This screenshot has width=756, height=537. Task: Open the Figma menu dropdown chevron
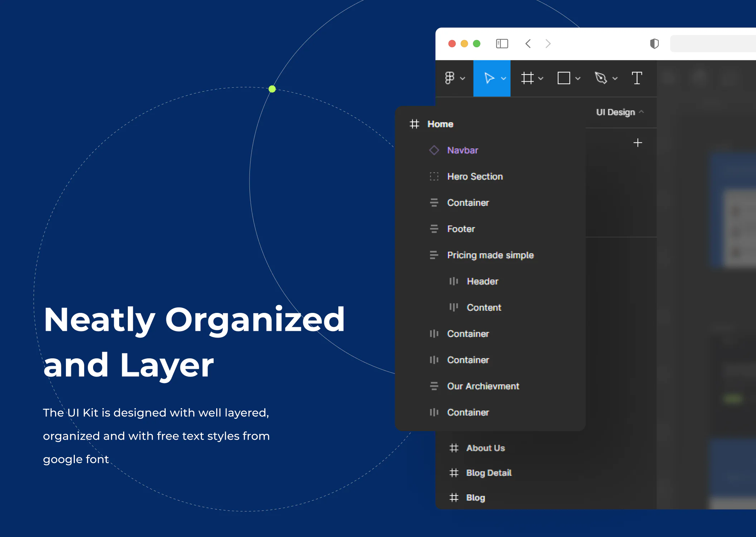click(x=462, y=78)
